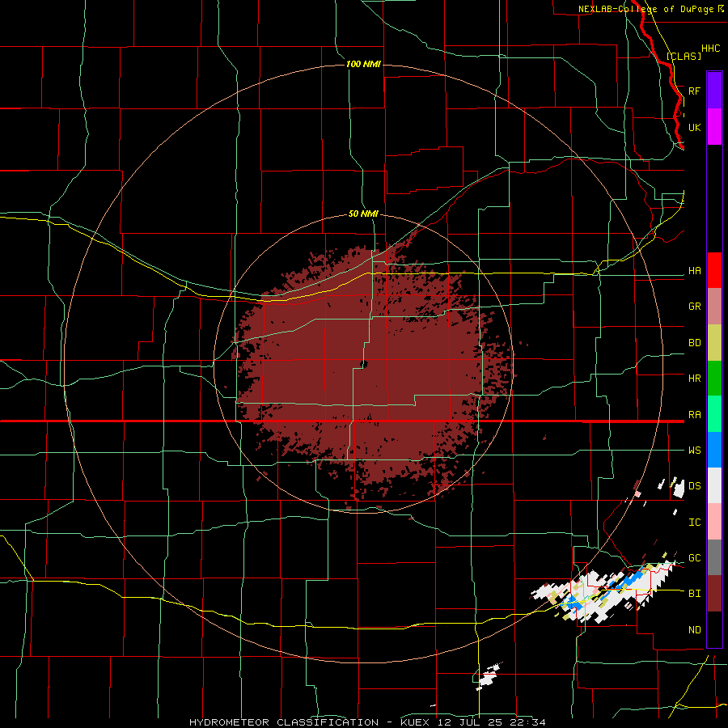
Task: Click the DS white legend swatch
Action: coord(714,485)
